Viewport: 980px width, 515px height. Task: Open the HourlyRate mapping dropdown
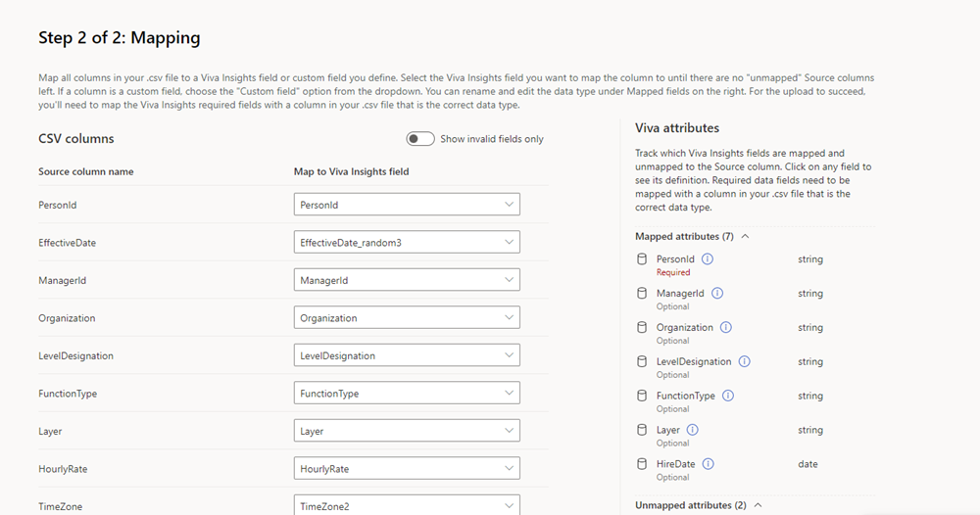click(x=407, y=469)
